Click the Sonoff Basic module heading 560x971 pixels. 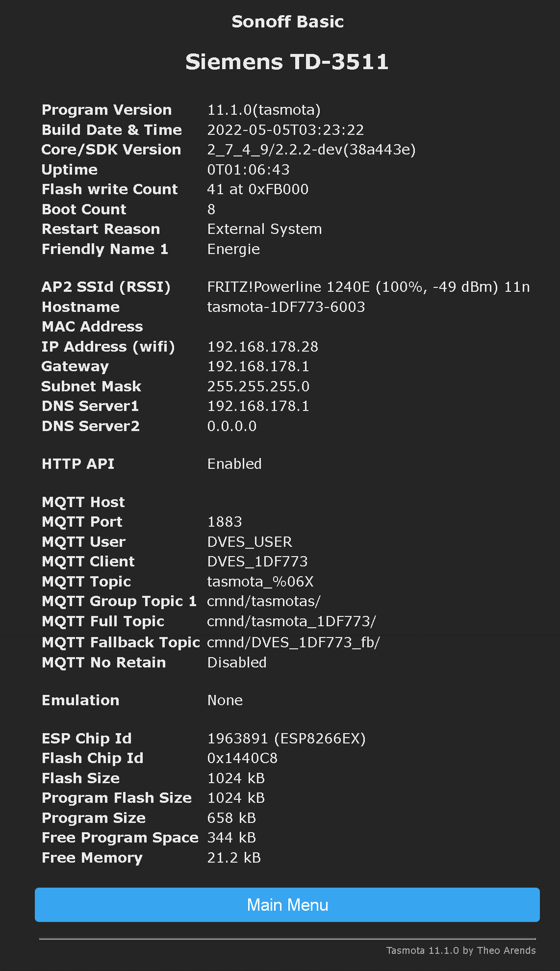(287, 22)
